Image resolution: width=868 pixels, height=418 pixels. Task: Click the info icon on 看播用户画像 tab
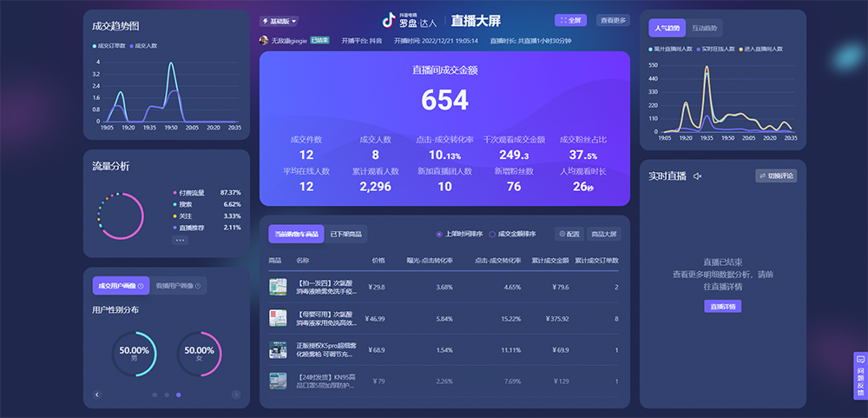(x=197, y=286)
